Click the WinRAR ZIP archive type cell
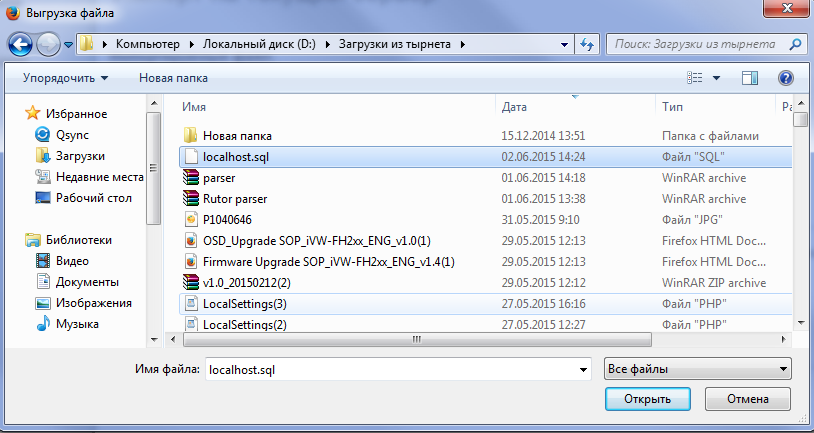Image resolution: width=814 pixels, height=433 pixels. (x=714, y=283)
